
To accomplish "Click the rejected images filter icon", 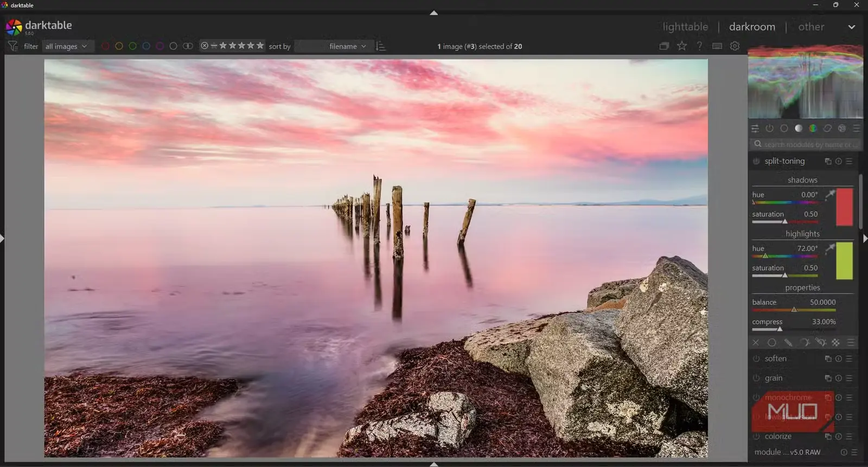I will (204, 46).
